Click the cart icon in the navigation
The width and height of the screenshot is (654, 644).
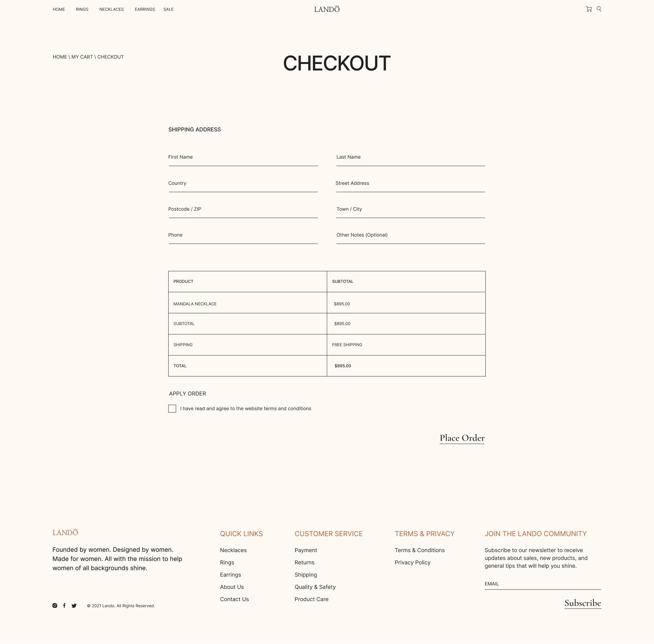(x=589, y=10)
